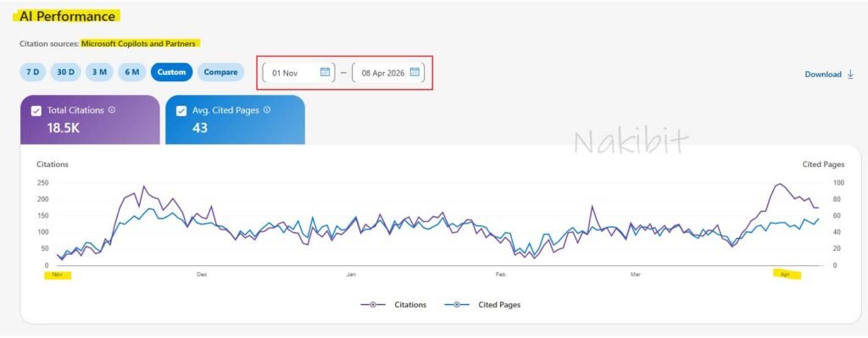Click the Cited Pages legend marker icon
Image resolution: width=868 pixels, height=338 pixels.
[x=457, y=305]
